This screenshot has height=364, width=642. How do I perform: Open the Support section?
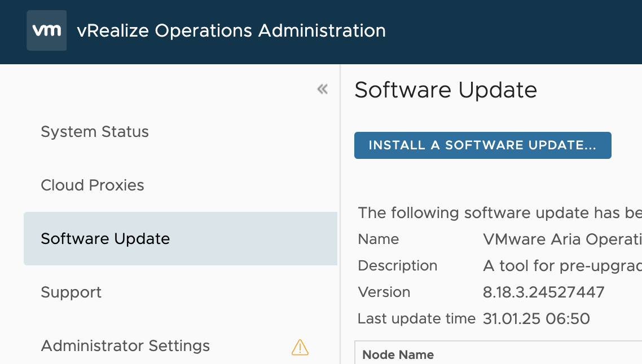(71, 292)
